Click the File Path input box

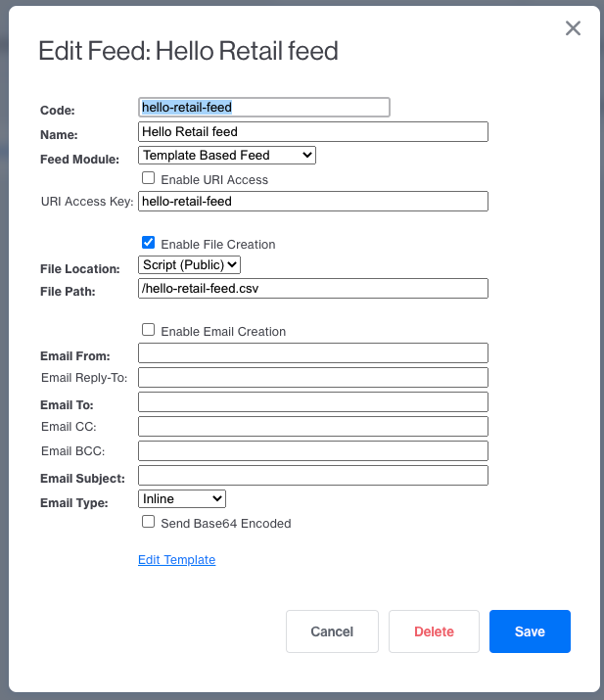(313, 288)
